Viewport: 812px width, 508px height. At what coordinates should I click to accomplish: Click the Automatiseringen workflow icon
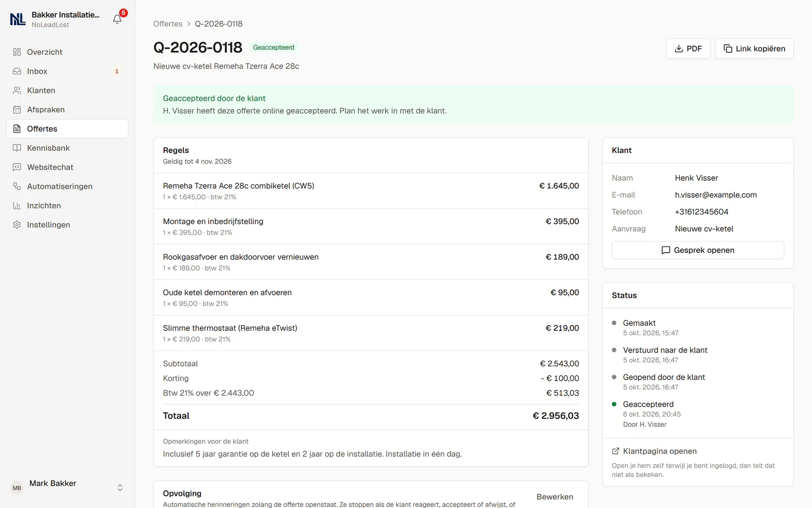click(17, 186)
